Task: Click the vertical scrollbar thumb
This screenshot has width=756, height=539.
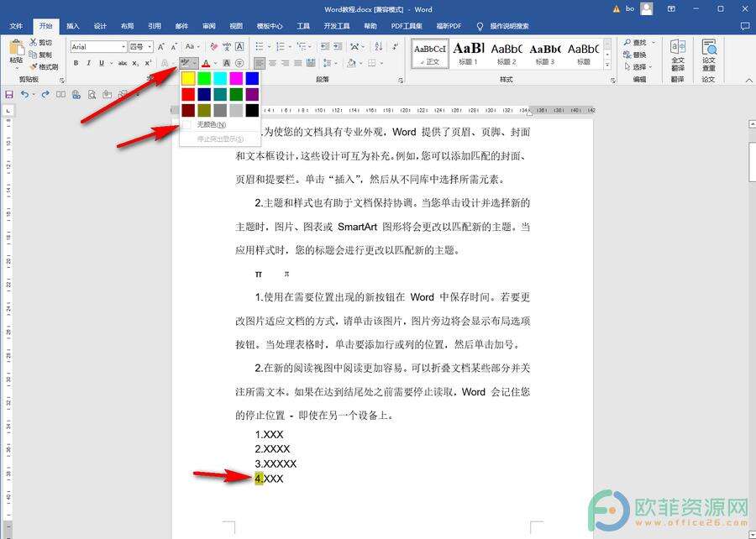Action: [752, 161]
